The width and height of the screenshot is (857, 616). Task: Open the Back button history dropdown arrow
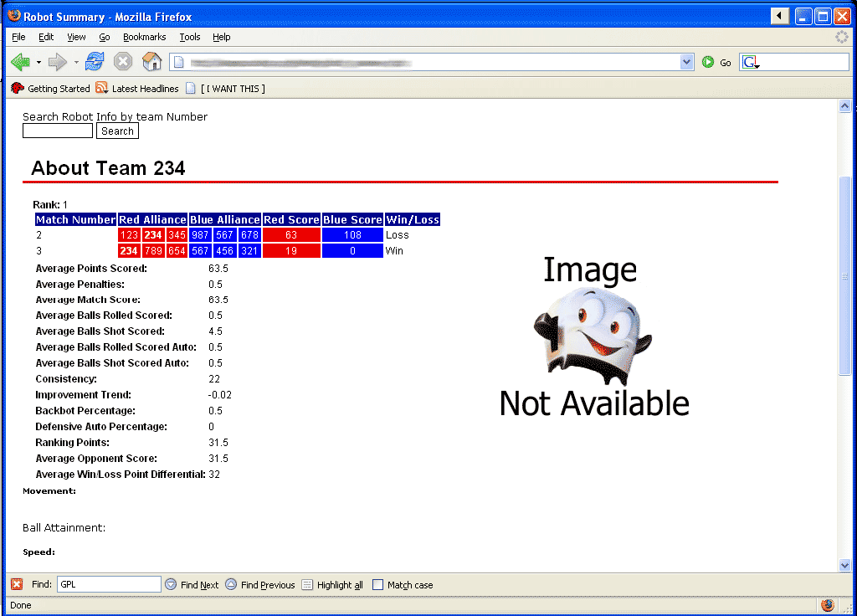click(38, 62)
